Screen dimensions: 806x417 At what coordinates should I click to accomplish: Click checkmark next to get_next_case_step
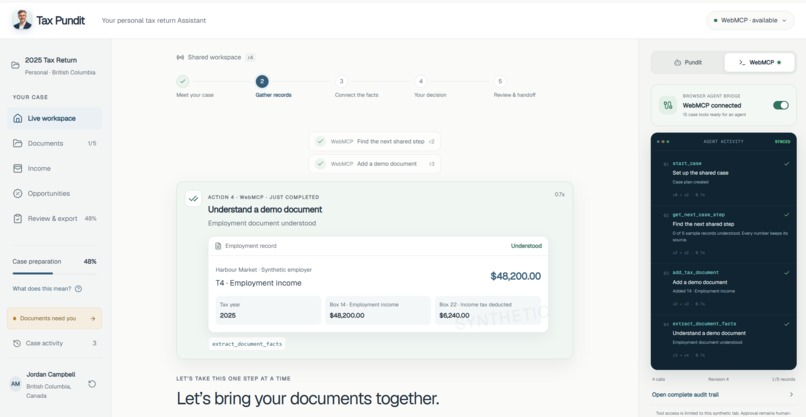786,215
